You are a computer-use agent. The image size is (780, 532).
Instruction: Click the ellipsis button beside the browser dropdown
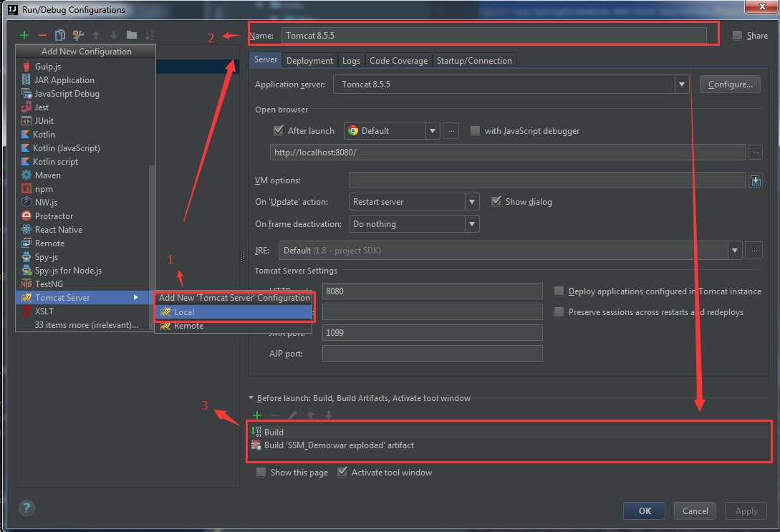[451, 131]
